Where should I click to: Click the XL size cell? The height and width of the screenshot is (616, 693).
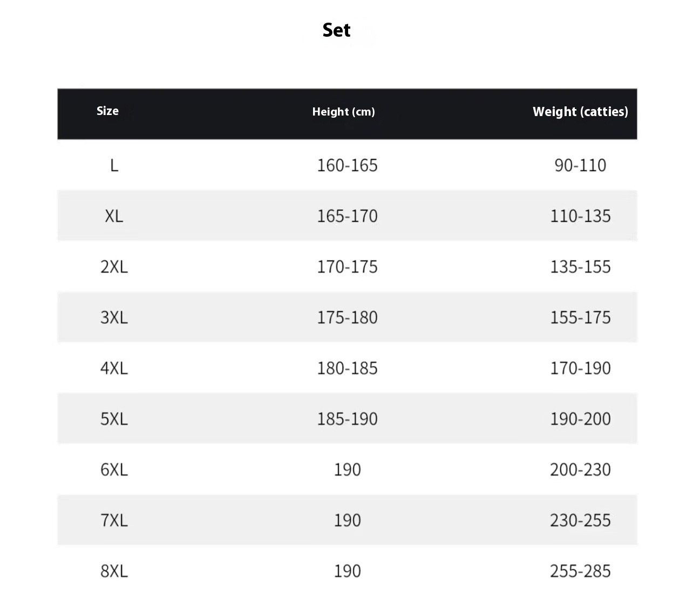pos(114,216)
